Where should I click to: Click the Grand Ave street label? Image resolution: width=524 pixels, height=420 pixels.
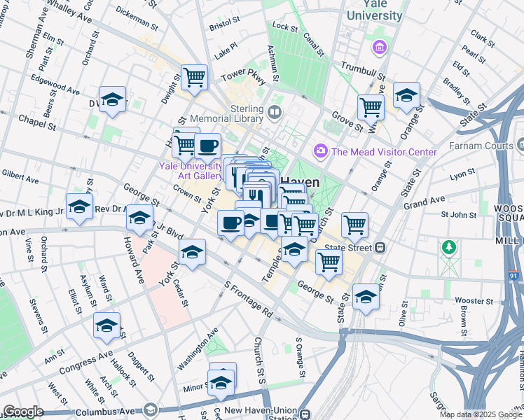(424, 203)
